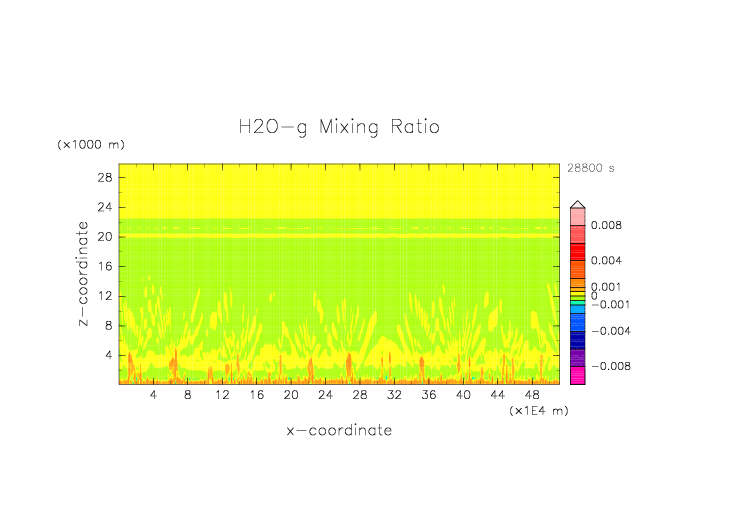The image size is (752, 532).
Task: Click the H2O-g Mixing Ratio title
Action: tap(339, 127)
